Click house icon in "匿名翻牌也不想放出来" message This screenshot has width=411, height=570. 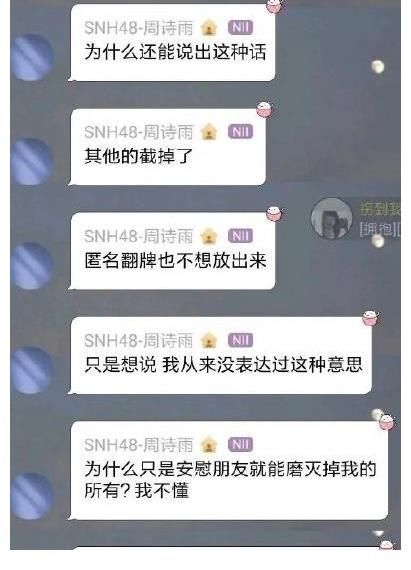coord(209,236)
